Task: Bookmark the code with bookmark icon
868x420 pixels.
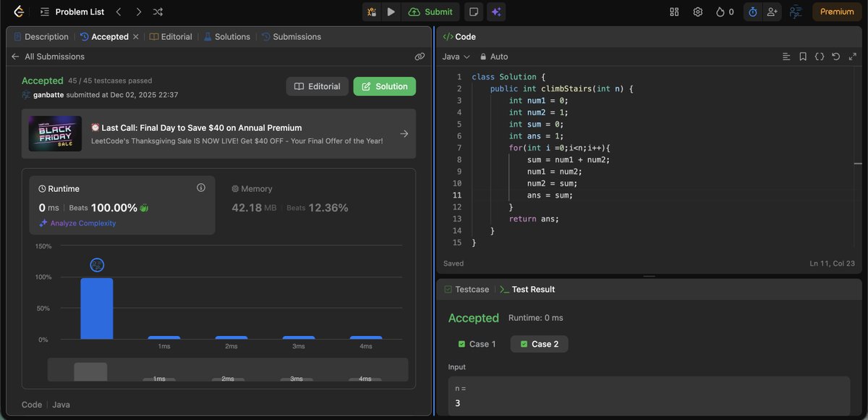Action: click(x=803, y=56)
